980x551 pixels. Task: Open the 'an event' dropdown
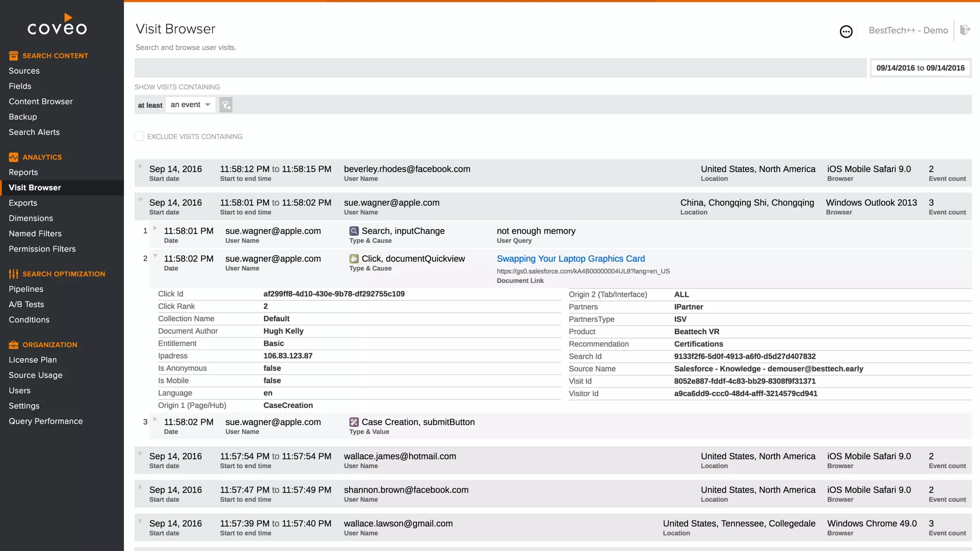click(190, 105)
